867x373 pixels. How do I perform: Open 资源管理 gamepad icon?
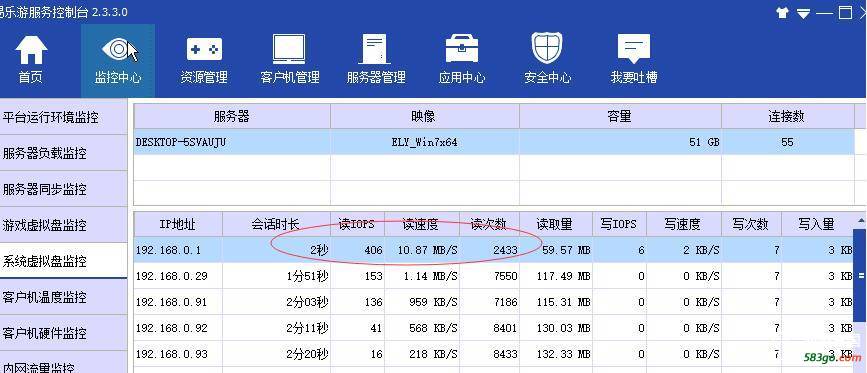point(204,50)
